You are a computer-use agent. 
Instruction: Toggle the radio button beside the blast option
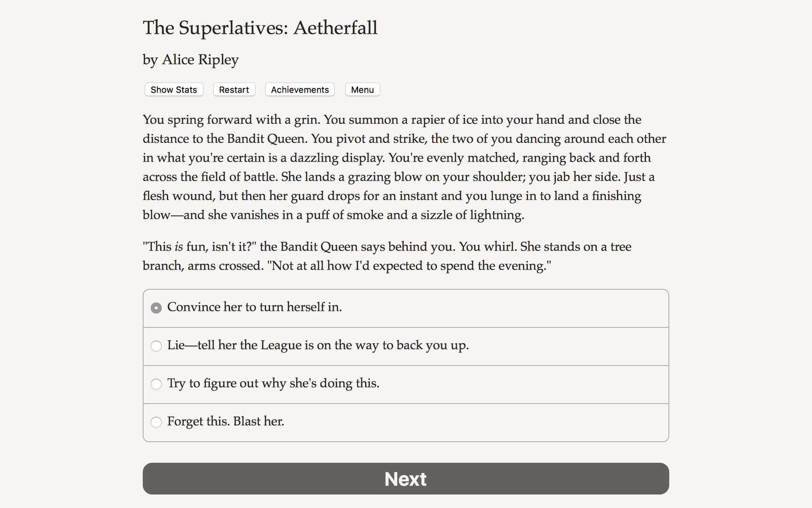coord(156,422)
